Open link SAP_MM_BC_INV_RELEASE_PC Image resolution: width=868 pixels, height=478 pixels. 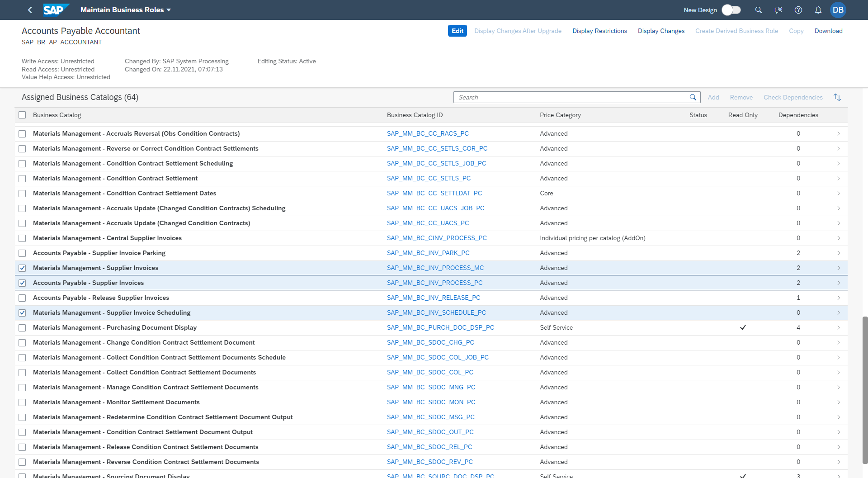click(x=434, y=298)
